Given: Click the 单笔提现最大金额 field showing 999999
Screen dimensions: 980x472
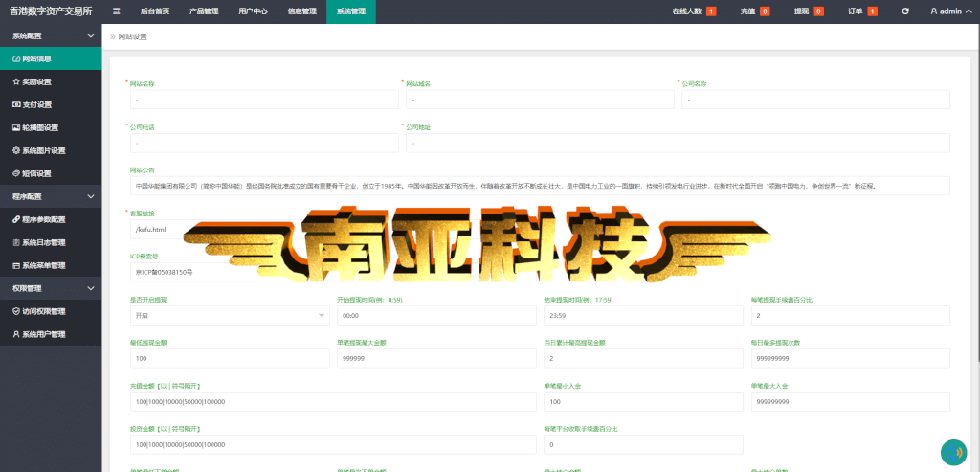Looking at the screenshot, I should click(x=436, y=358).
